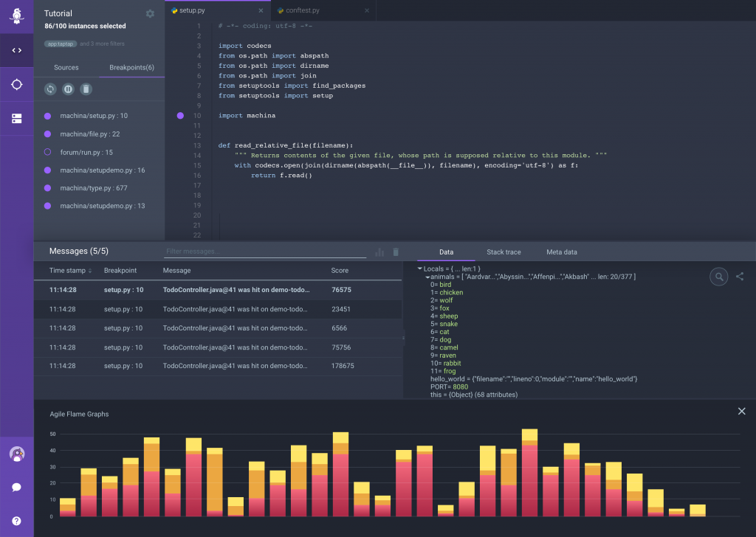Click the search icon in Data panel
The image size is (756, 537).
[x=718, y=277]
